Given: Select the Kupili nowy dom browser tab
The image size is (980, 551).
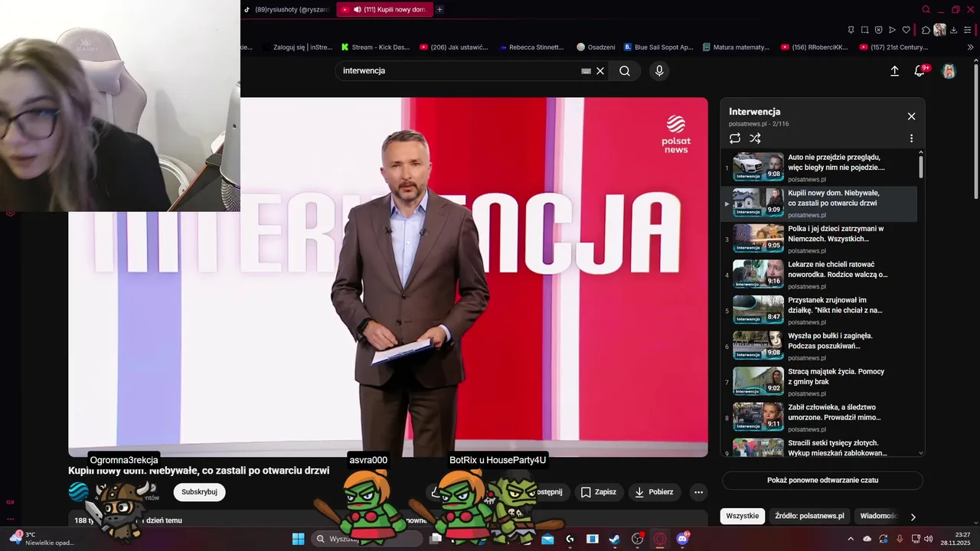Looking at the screenshot, I should [384, 10].
